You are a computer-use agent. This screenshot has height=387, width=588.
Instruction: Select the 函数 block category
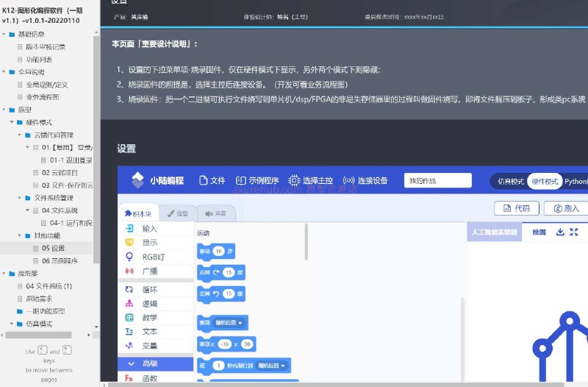pos(155,378)
